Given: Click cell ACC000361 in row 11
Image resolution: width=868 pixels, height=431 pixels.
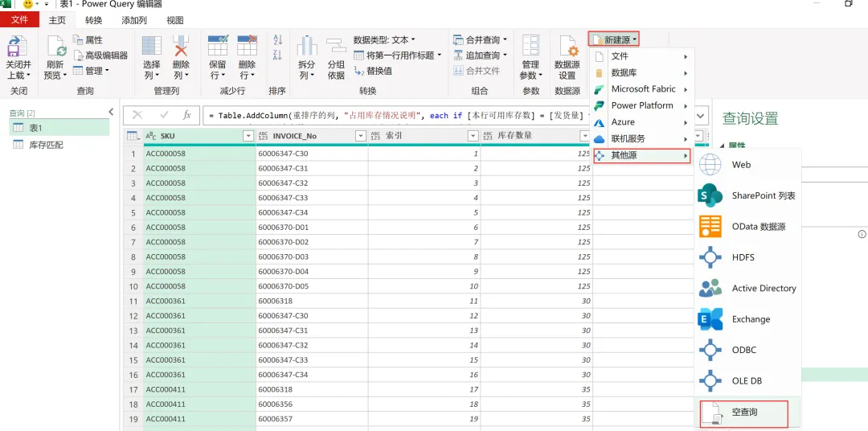Looking at the screenshot, I should pos(199,301).
